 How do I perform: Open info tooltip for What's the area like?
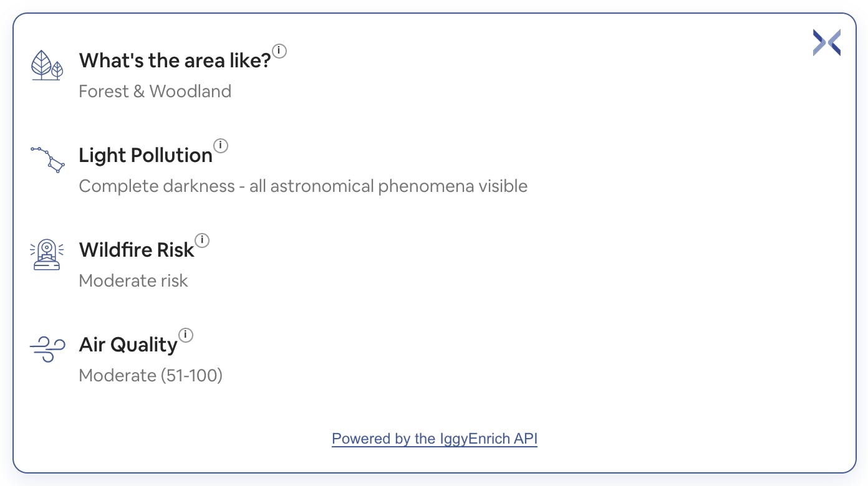click(280, 51)
